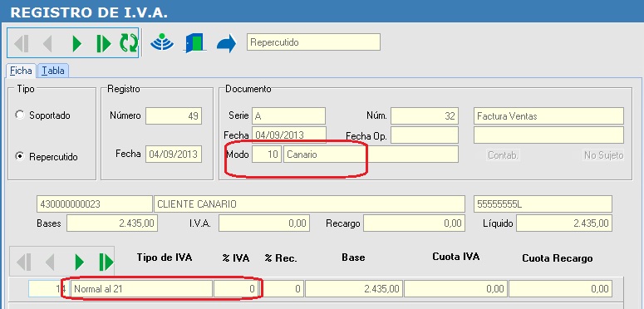Viewport: 644px width, 309px height.
Task: Click the Registro Fecha field
Action: pyautogui.click(x=174, y=154)
